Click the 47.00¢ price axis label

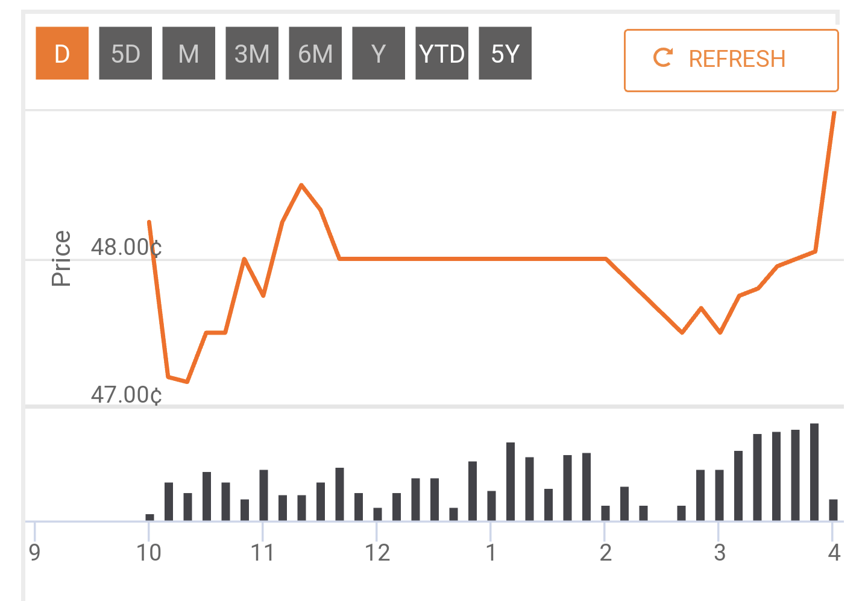[x=127, y=395]
